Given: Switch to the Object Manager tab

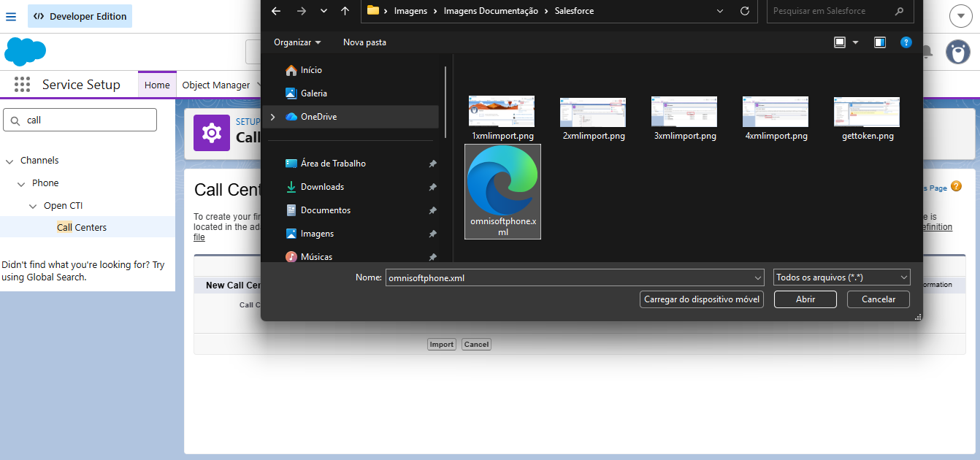Looking at the screenshot, I should (216, 85).
